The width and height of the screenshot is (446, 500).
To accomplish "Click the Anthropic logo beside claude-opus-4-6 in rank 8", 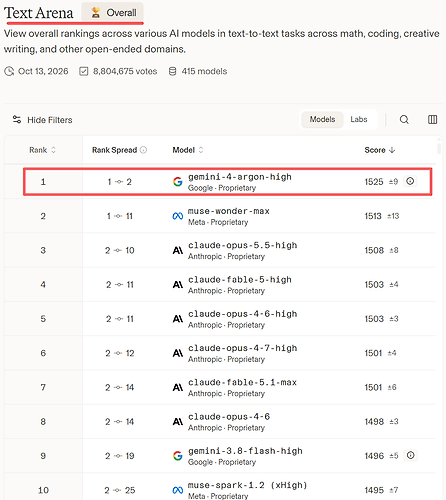I will (x=178, y=422).
